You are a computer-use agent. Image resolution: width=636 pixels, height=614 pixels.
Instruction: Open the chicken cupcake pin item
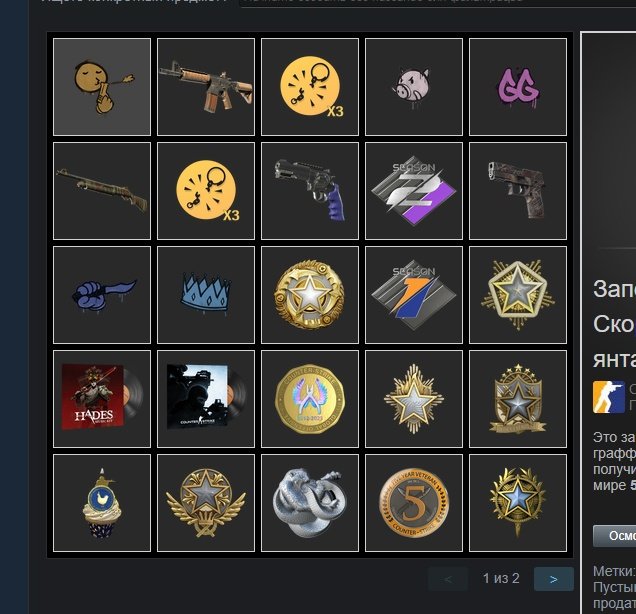click(x=102, y=503)
